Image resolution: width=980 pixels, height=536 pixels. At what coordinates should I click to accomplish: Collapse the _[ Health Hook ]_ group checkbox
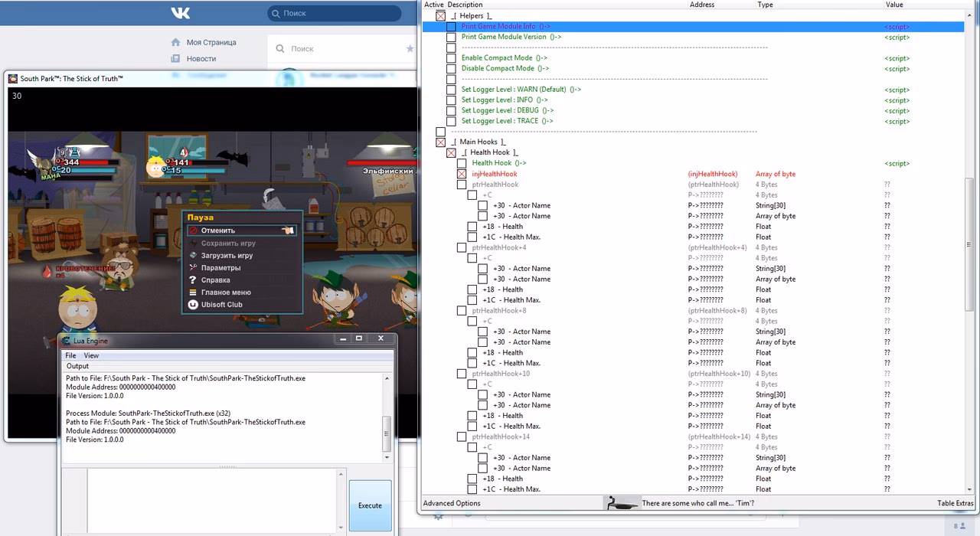[x=451, y=152]
